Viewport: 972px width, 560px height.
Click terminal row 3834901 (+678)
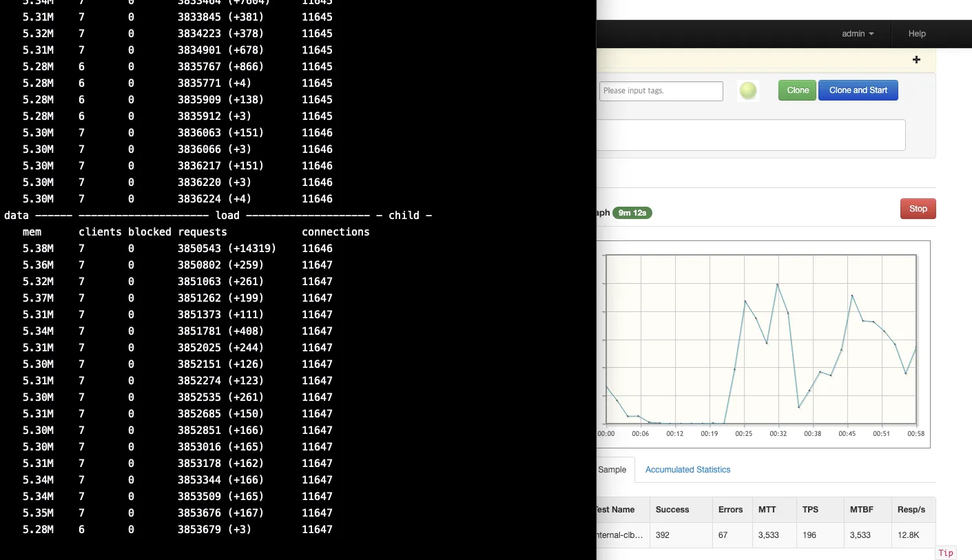[178, 50]
